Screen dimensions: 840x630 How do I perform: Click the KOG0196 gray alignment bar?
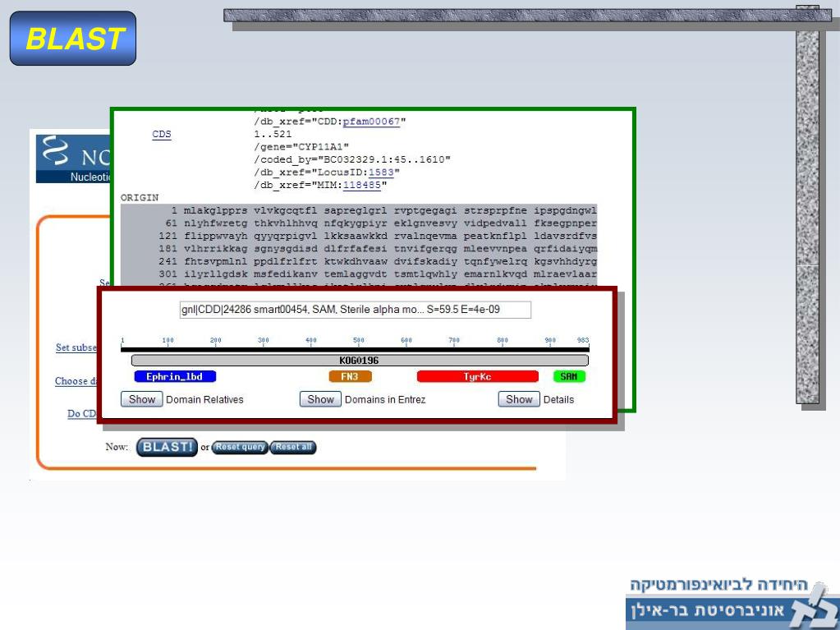click(360, 361)
